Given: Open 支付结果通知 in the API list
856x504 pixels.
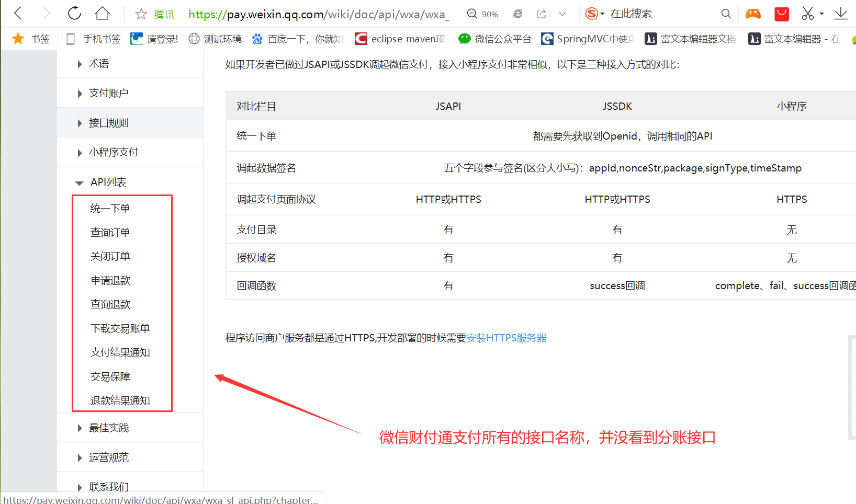Looking at the screenshot, I should (120, 353).
